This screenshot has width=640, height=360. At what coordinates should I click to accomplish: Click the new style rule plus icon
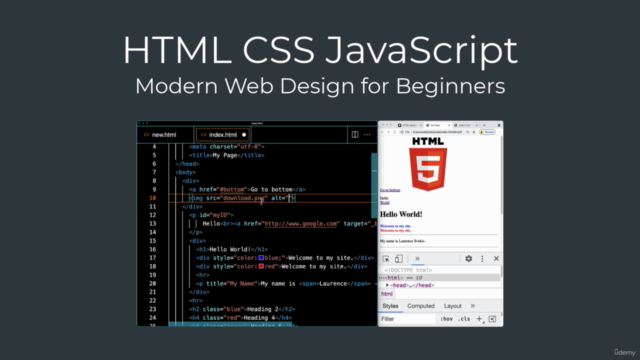[x=480, y=319]
